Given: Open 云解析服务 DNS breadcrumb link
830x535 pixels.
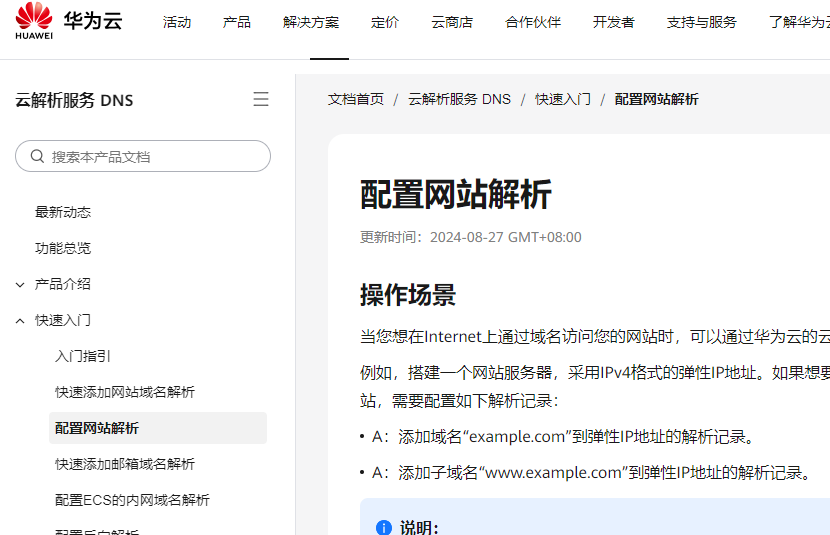Looking at the screenshot, I should point(459,99).
